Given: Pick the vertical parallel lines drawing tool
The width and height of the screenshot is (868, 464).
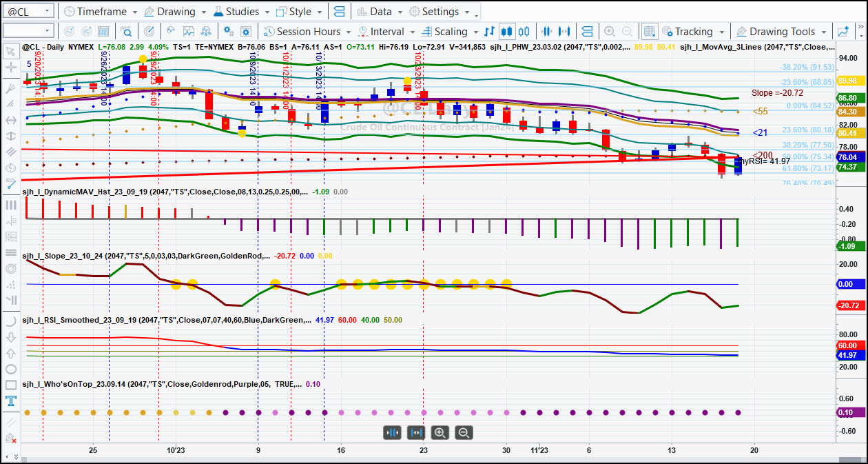Looking at the screenshot, I should pyautogui.click(x=10, y=205).
